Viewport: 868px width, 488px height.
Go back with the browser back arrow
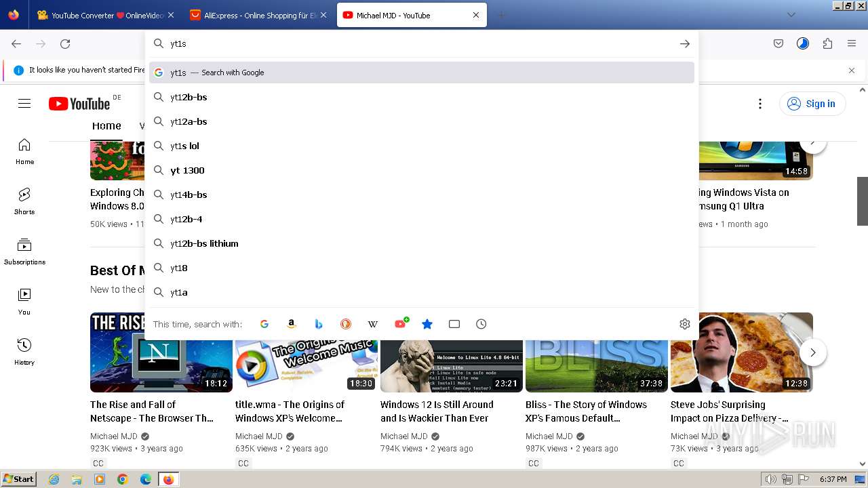tap(16, 43)
